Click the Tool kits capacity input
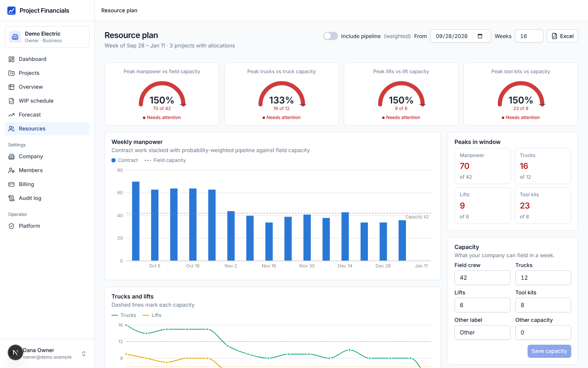The height and width of the screenshot is (368, 588). click(x=543, y=305)
